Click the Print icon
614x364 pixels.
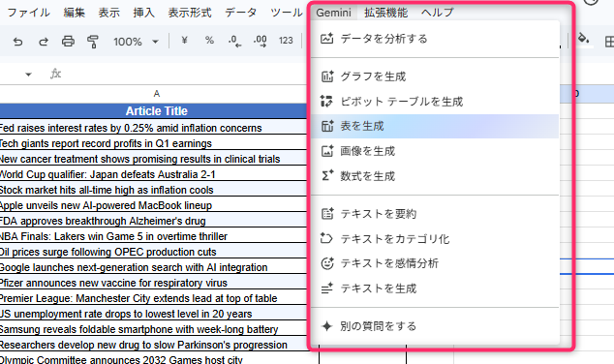coord(68,41)
